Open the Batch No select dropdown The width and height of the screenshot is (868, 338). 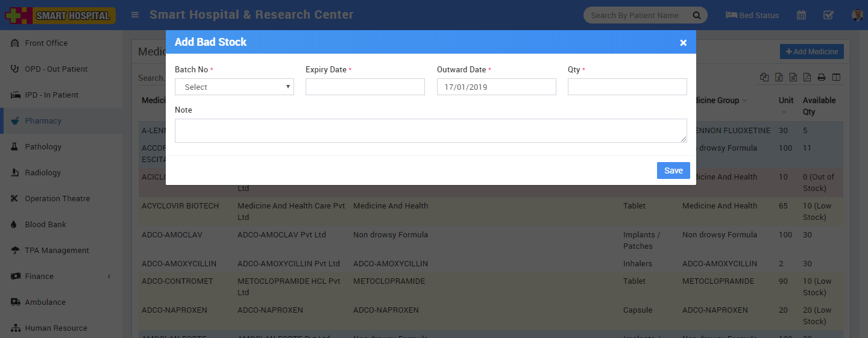pyautogui.click(x=234, y=87)
